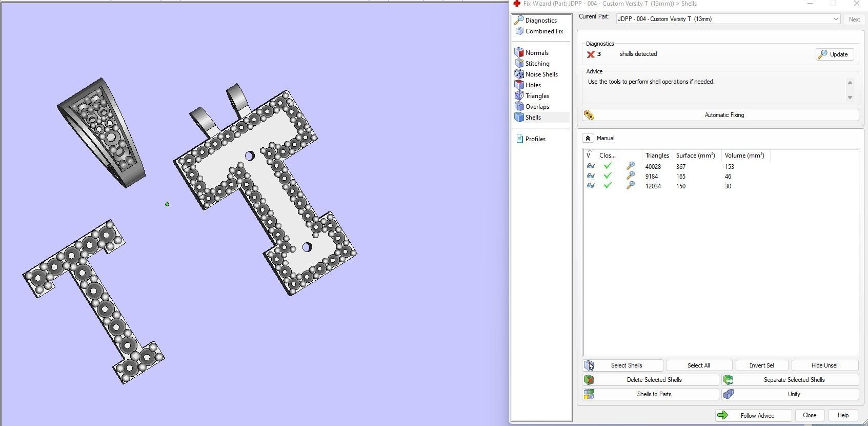This screenshot has width=868, height=426.
Task: Click the Stitching icon in sidebar
Action: pos(519,63)
